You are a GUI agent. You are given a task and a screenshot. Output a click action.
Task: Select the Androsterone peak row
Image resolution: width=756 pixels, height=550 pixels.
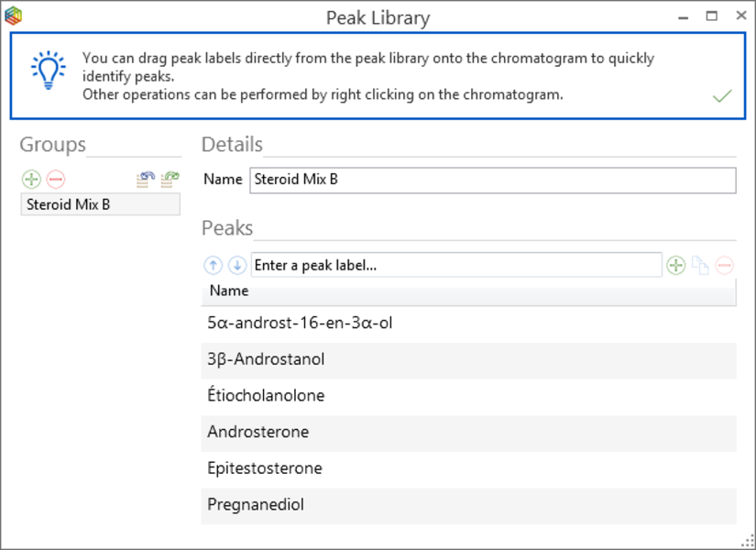click(x=468, y=433)
